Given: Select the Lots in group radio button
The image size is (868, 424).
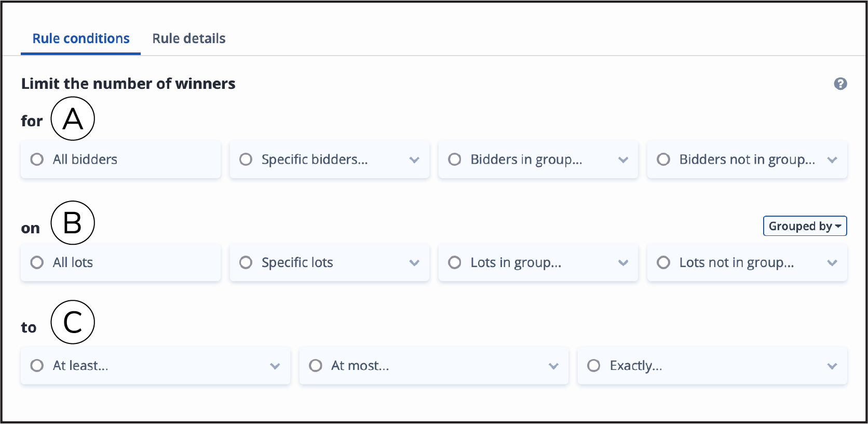Looking at the screenshot, I should pos(455,262).
